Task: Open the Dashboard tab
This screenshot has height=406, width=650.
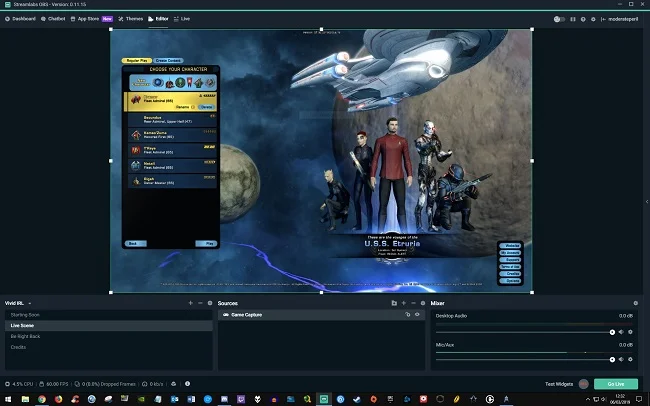Action: tap(20, 19)
